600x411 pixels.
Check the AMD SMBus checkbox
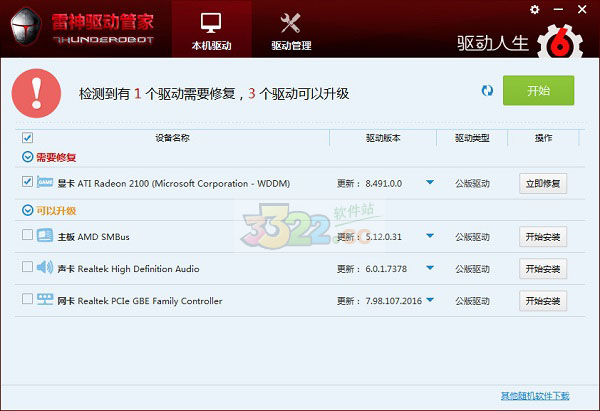coord(27,234)
